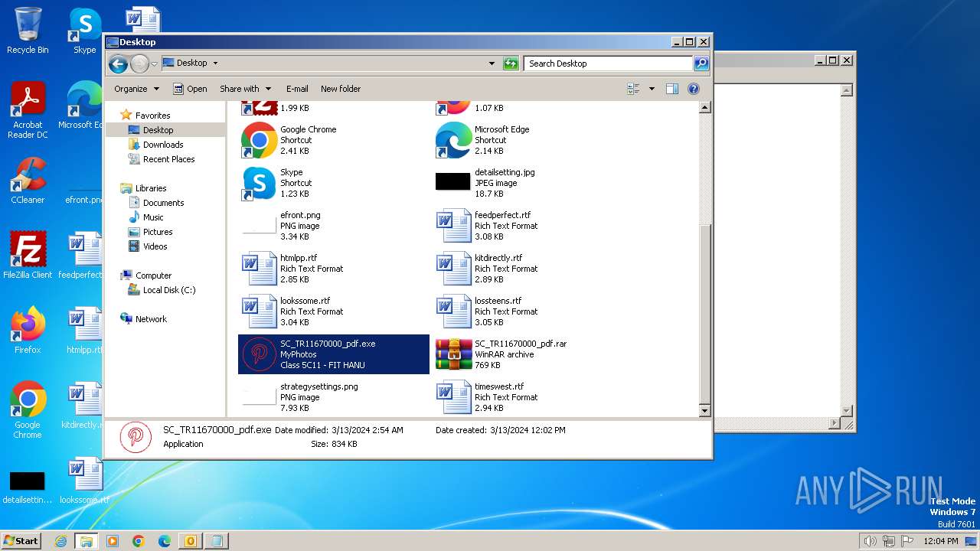
Task: Select the feedperfect.rtf file icon
Action: tap(453, 226)
